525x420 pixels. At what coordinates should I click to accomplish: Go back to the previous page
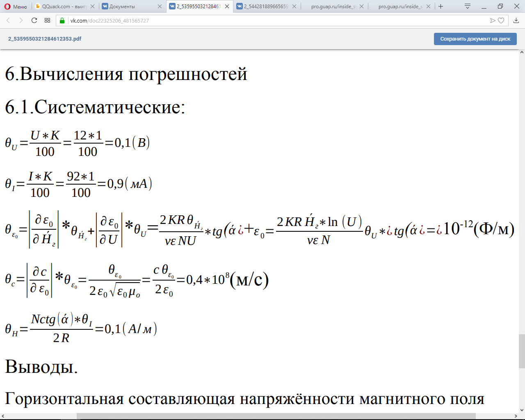(8, 21)
